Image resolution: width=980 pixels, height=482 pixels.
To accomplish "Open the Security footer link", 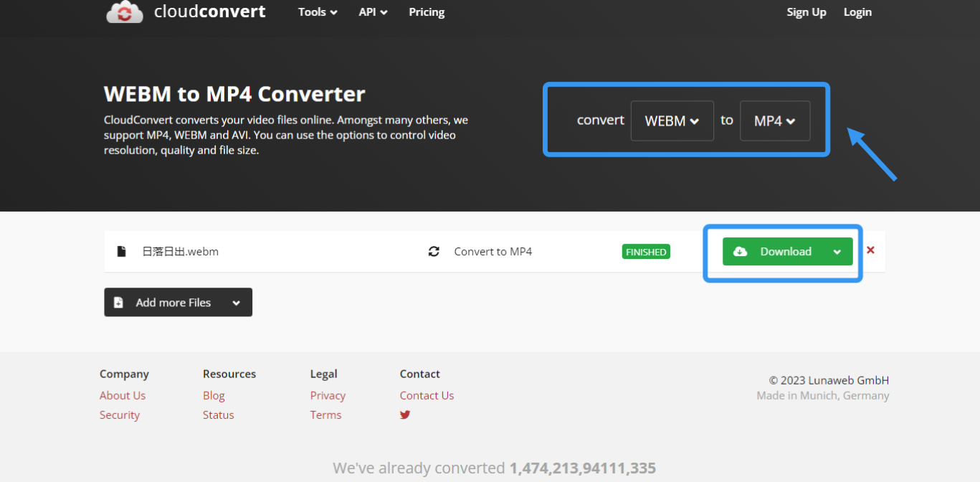I will [x=120, y=415].
